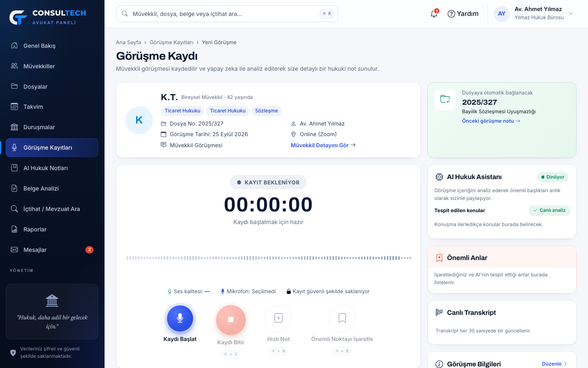The height and width of the screenshot is (368, 588).
Task: Click the folder check icon in dosya card
Action: [445, 99]
